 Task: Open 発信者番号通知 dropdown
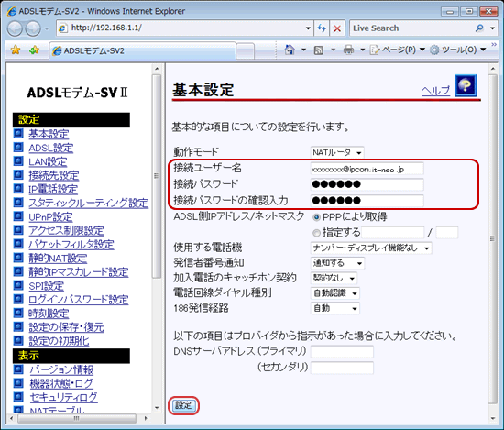point(337,263)
